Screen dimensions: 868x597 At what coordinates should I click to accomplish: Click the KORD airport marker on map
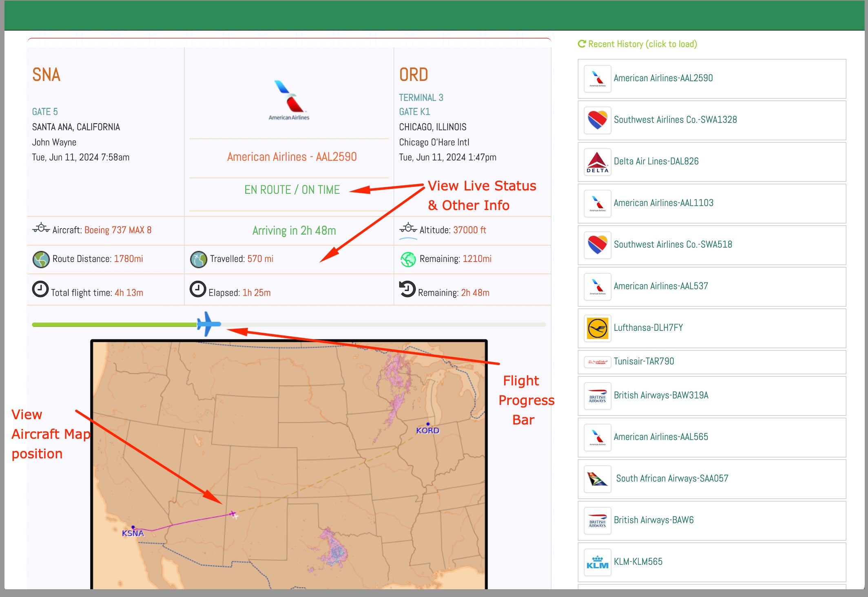[427, 425]
